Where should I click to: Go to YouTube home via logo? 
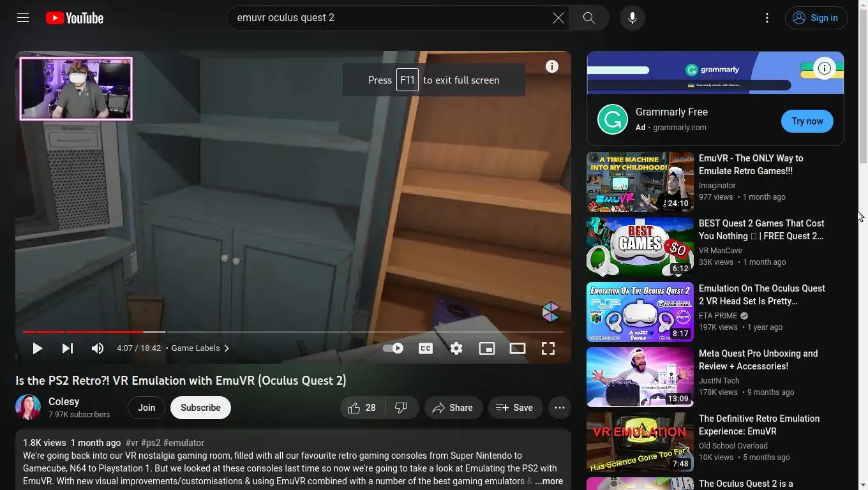[x=75, y=18]
